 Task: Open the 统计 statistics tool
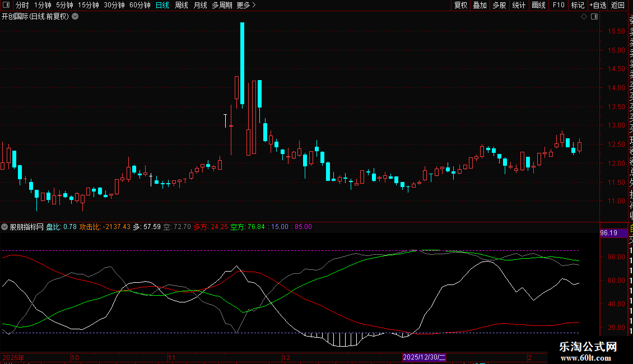pyautogui.click(x=519, y=5)
